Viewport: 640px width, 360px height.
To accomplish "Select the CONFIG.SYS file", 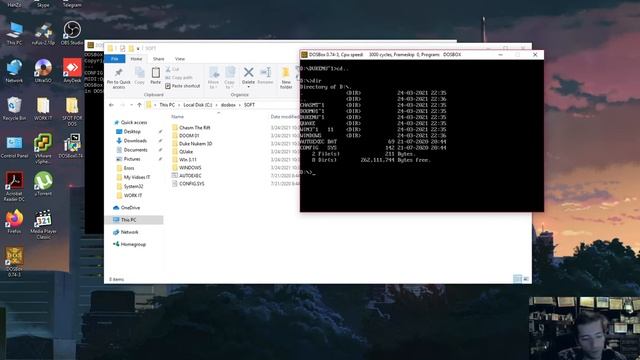I will tap(191, 184).
